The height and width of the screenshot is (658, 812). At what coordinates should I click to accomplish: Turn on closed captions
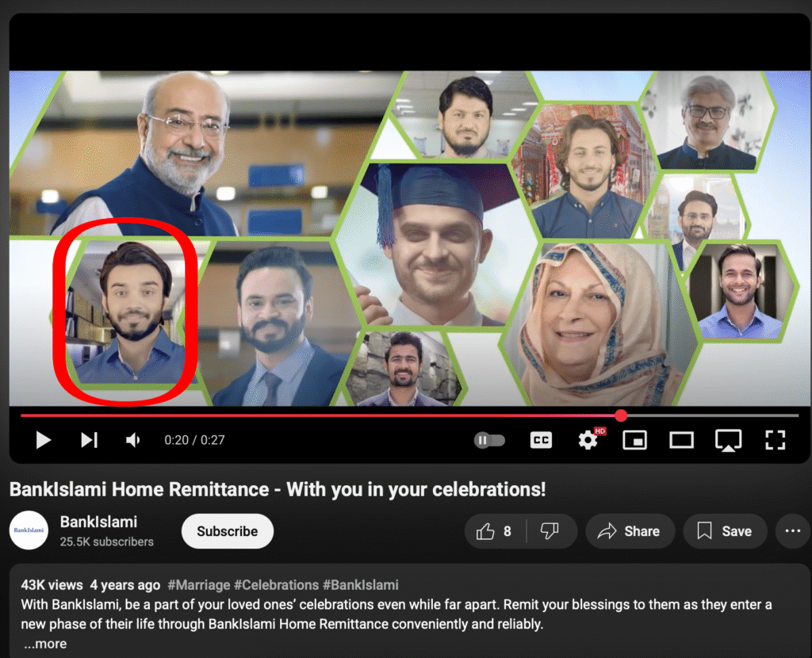pyautogui.click(x=541, y=440)
